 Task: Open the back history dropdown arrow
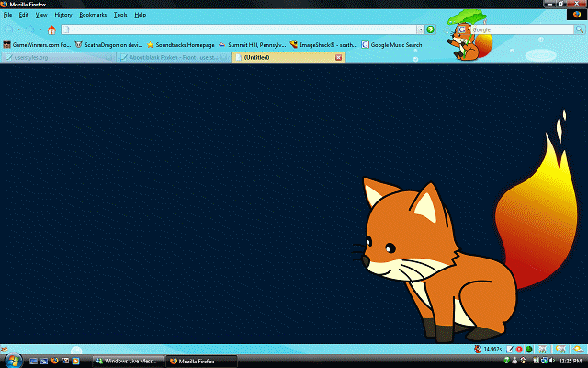click(18, 29)
